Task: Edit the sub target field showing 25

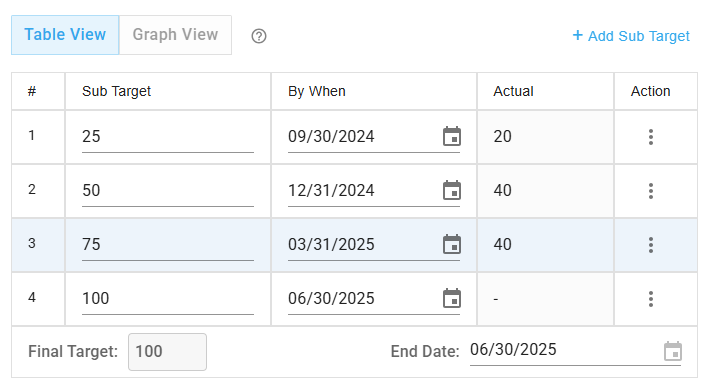Action: pos(168,136)
